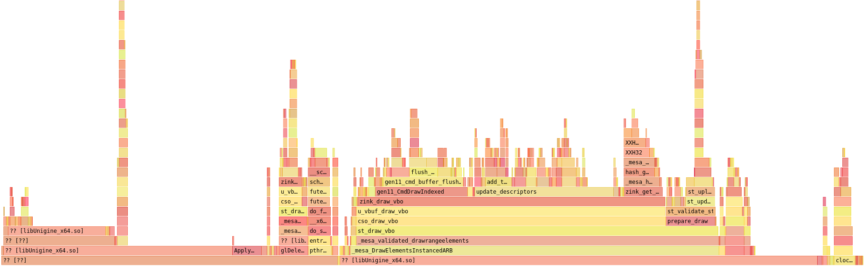Select the wide st_draw_vbo frame

coord(536,231)
